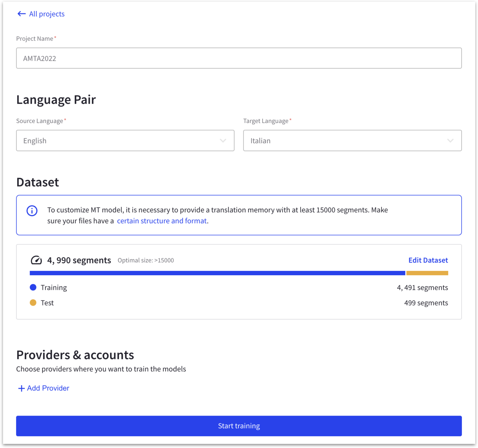The height and width of the screenshot is (448, 478).
Task: Click the info icon in the Dataset notice
Action: click(31, 211)
